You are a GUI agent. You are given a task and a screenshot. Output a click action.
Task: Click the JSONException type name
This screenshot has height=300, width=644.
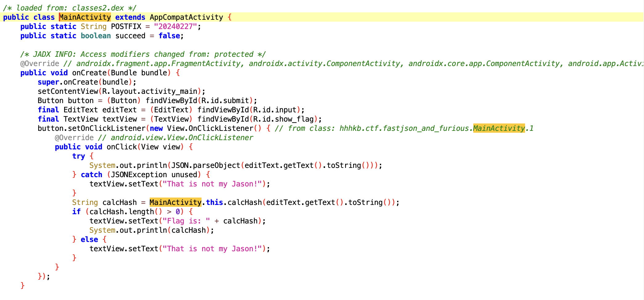pos(139,175)
